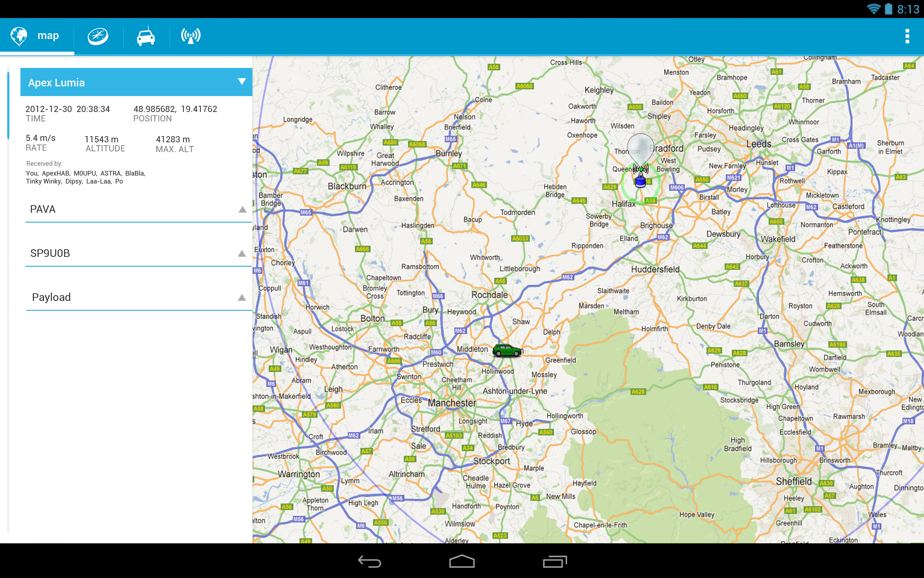Screen dimensions: 924x578
Task: Open the radio antenna tab
Action: (191, 36)
